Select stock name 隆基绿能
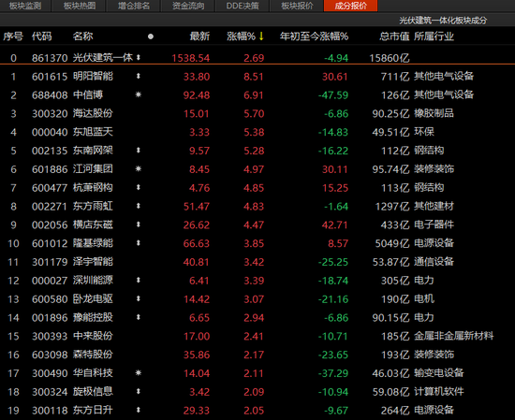The width and height of the screenshot is (515, 420). [x=93, y=243]
